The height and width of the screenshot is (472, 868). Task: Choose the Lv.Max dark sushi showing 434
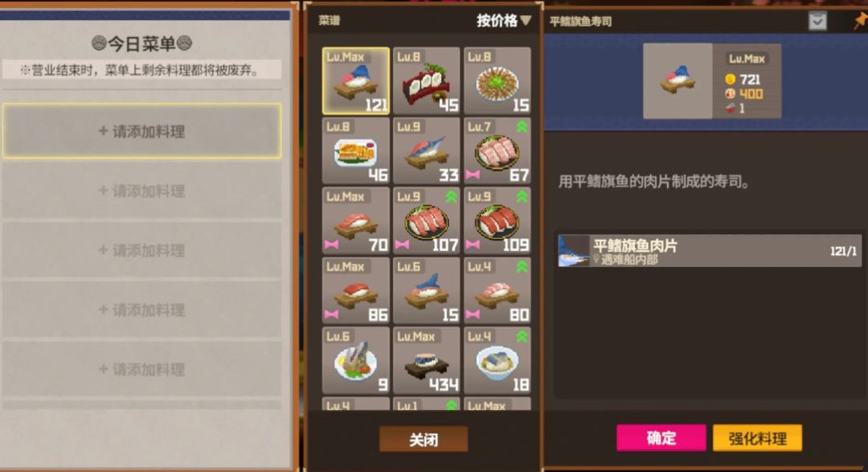click(x=426, y=361)
